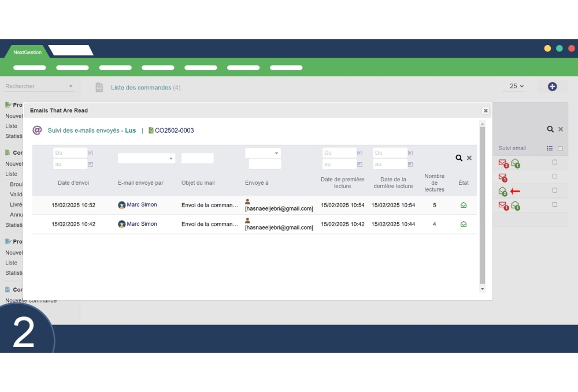Image resolution: width=578 pixels, height=392 pixels.
Task: Click the magnifier search icon in the modal
Action: click(x=459, y=157)
